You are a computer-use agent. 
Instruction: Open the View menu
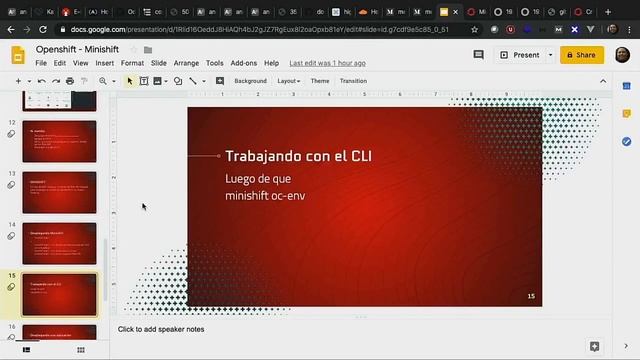pyautogui.click(x=80, y=63)
